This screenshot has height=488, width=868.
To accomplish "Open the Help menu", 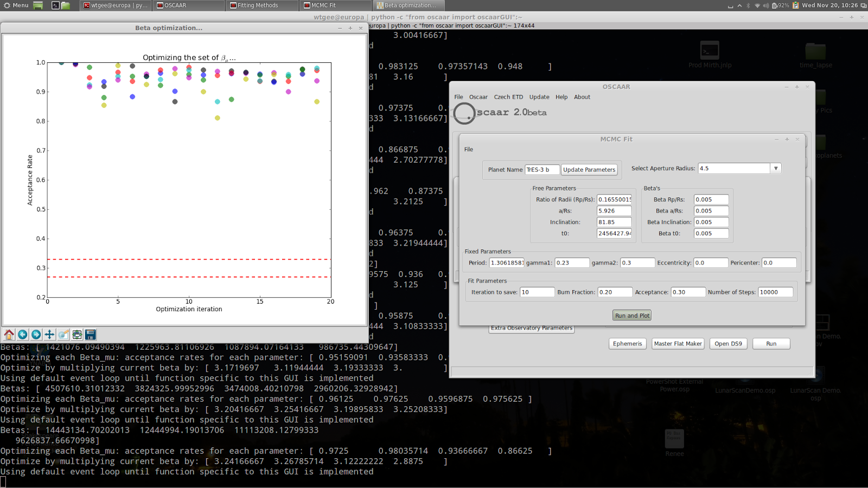I will [561, 97].
